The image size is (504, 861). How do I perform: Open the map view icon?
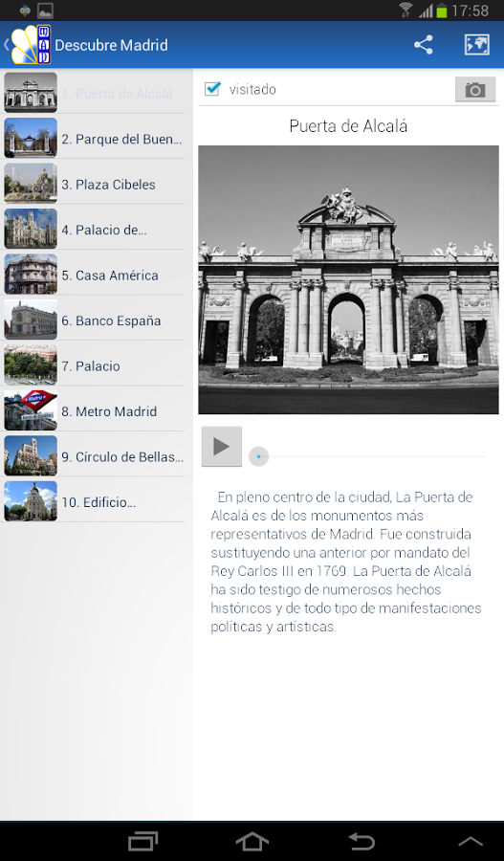[476, 45]
